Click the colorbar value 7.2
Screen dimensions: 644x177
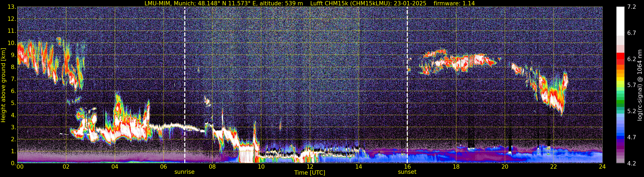[x=632, y=7]
